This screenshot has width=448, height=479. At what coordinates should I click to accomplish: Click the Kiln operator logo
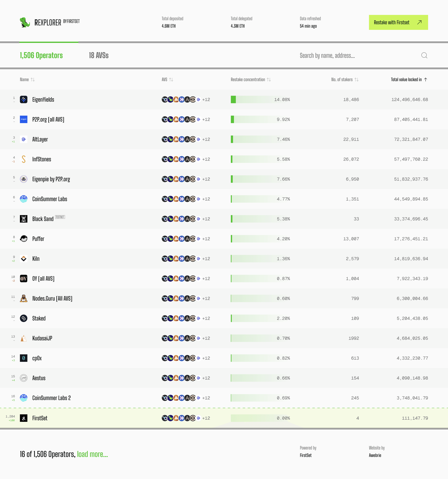click(24, 259)
